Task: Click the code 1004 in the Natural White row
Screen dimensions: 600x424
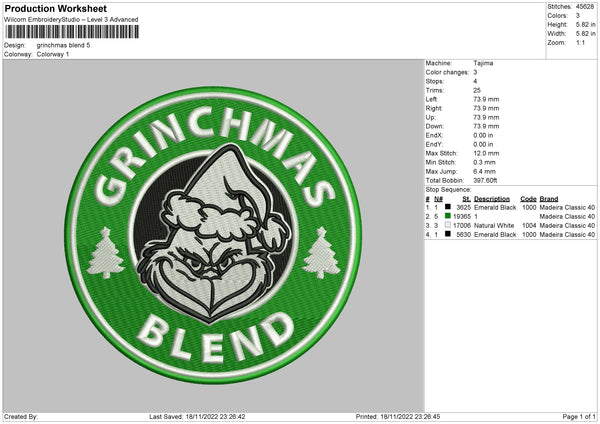Action: [529, 225]
